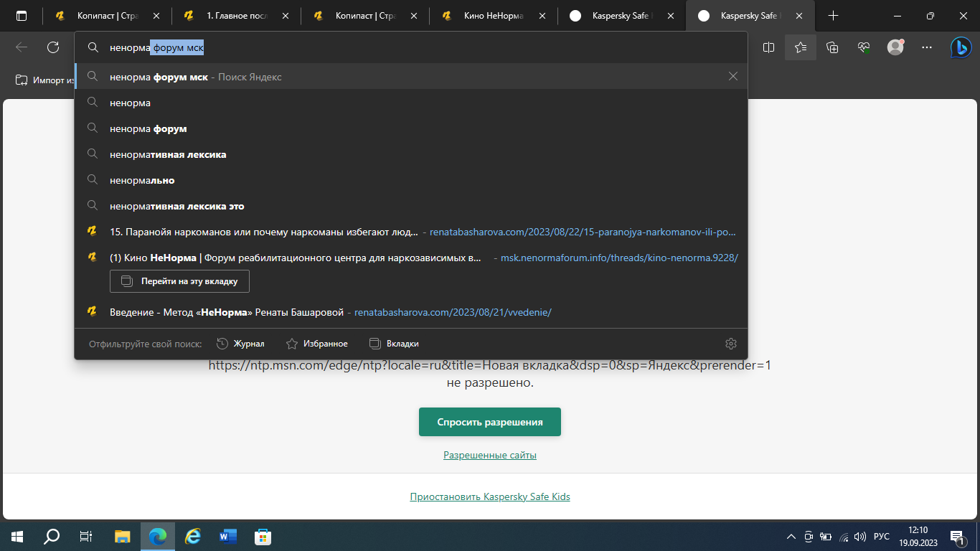Open Meet Now camera tray icon
The height and width of the screenshot is (551, 980).
pos(809,536)
